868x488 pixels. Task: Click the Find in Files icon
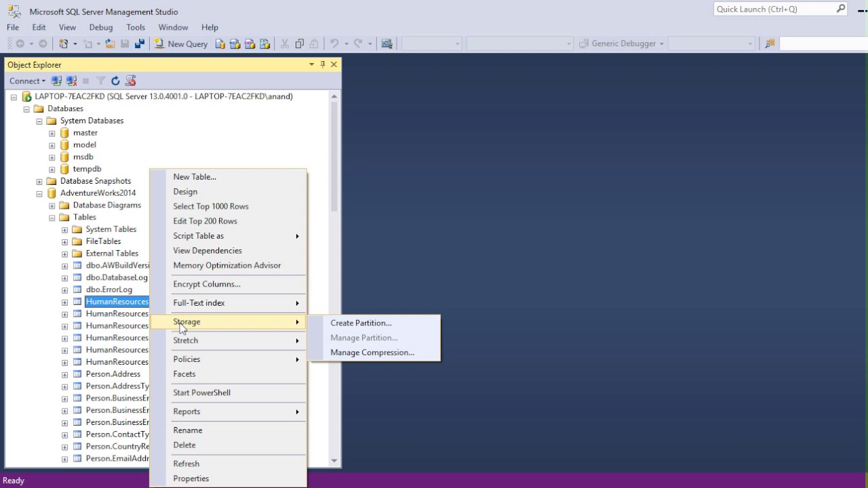pos(770,43)
